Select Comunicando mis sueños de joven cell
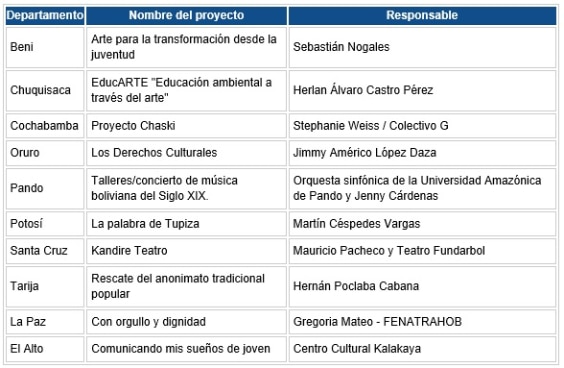The width and height of the screenshot is (564, 368). (x=186, y=349)
